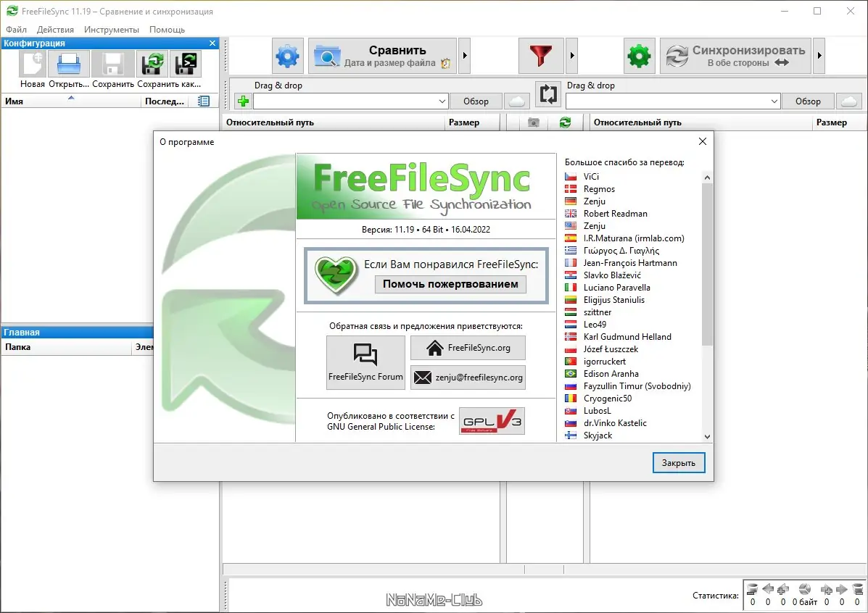Click the right Обзор browse button
The width and height of the screenshot is (868, 613).
[808, 101]
